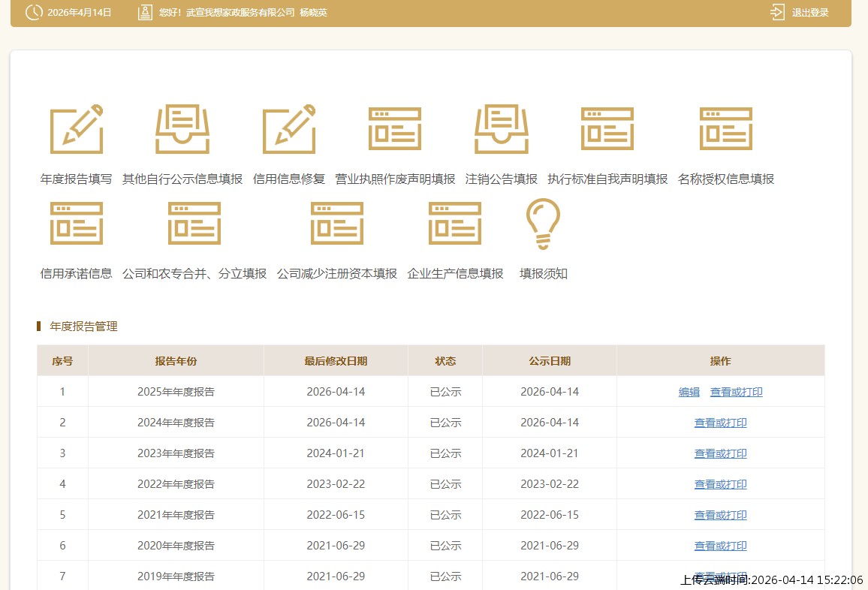This screenshot has height=590, width=868.
Task: Open 企业生产信息填报 icon
Action: click(x=455, y=224)
